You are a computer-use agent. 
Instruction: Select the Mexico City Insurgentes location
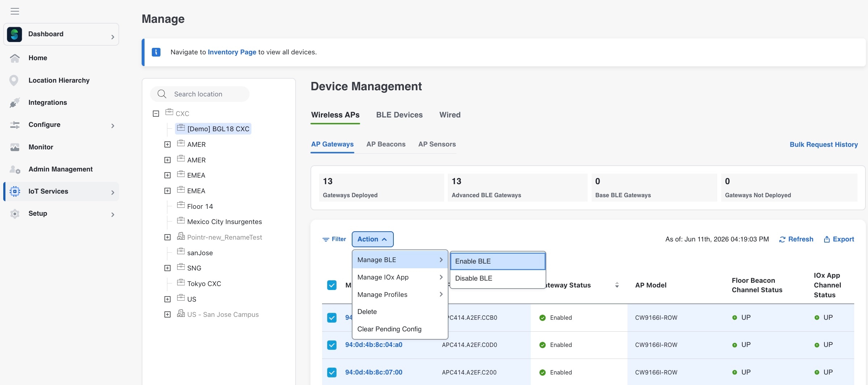224,222
